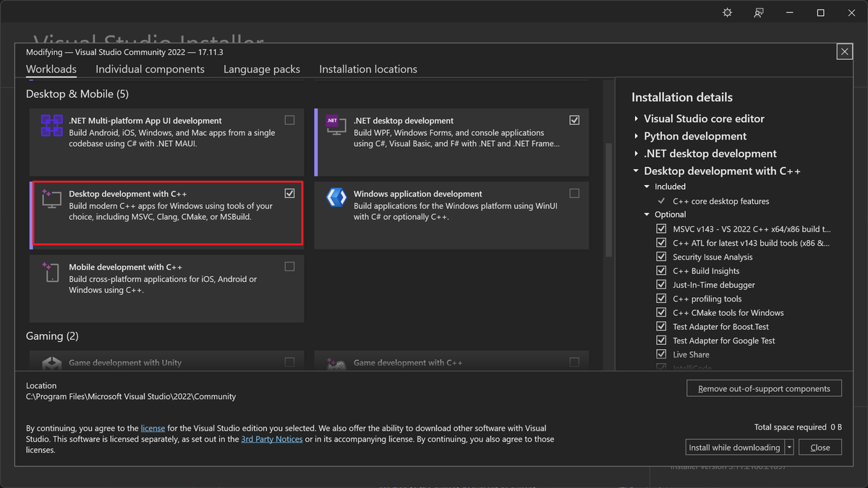This screenshot has height=488, width=868.
Task: Click the feedback icon in the title bar
Action: click(x=758, y=12)
